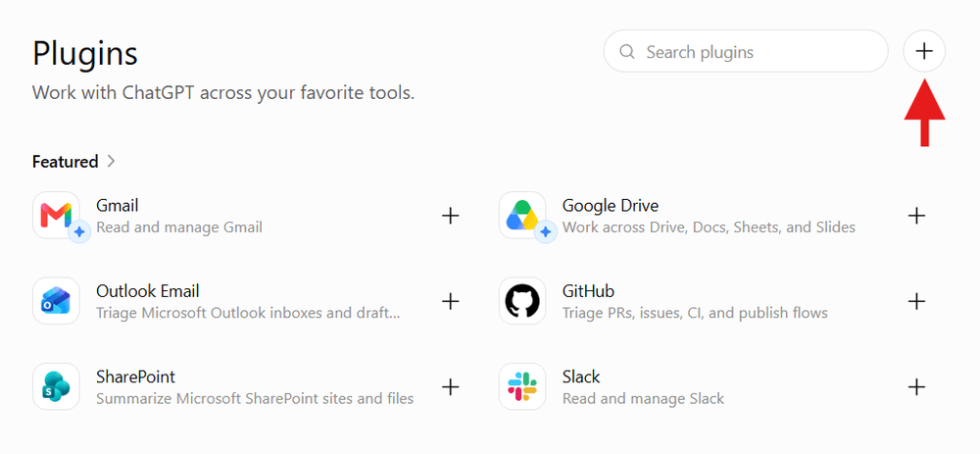
Task: Select the SharePoint description text
Action: point(255,398)
